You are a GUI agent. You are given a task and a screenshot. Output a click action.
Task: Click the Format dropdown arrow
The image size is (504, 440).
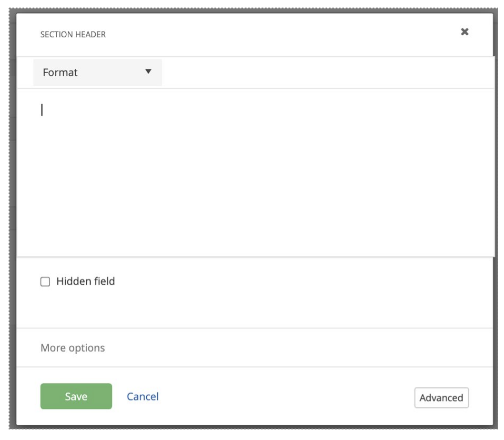148,72
